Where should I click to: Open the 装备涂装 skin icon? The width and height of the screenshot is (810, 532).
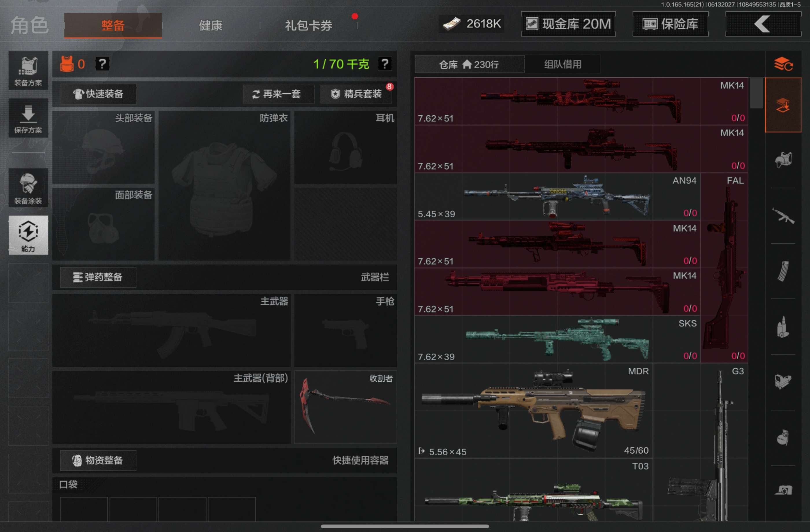(x=28, y=188)
